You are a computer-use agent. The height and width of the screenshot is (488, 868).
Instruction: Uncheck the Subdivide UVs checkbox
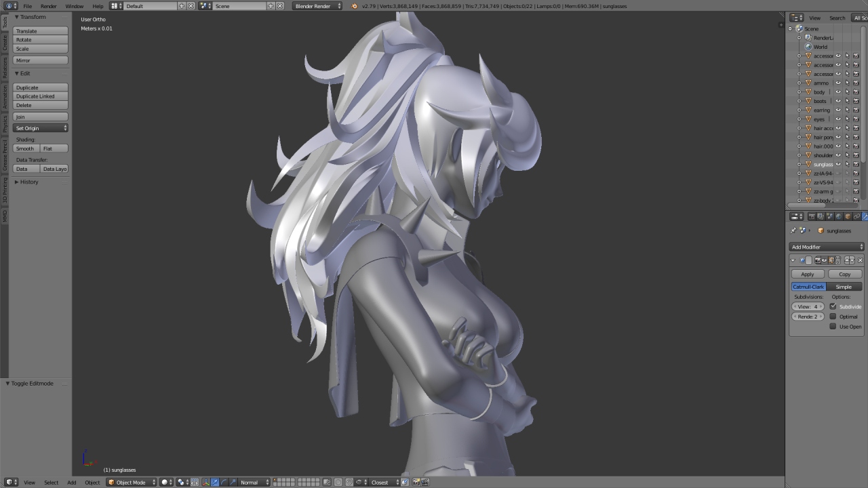tap(833, 306)
